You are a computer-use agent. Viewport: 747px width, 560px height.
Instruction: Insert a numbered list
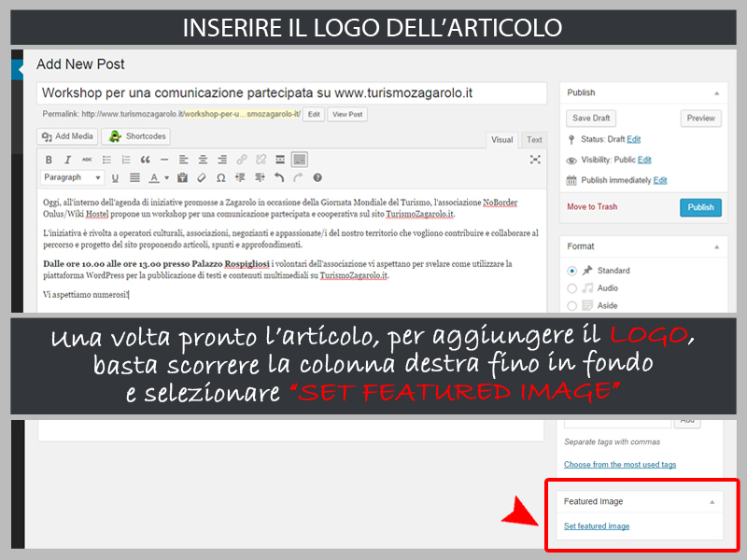coord(126,160)
